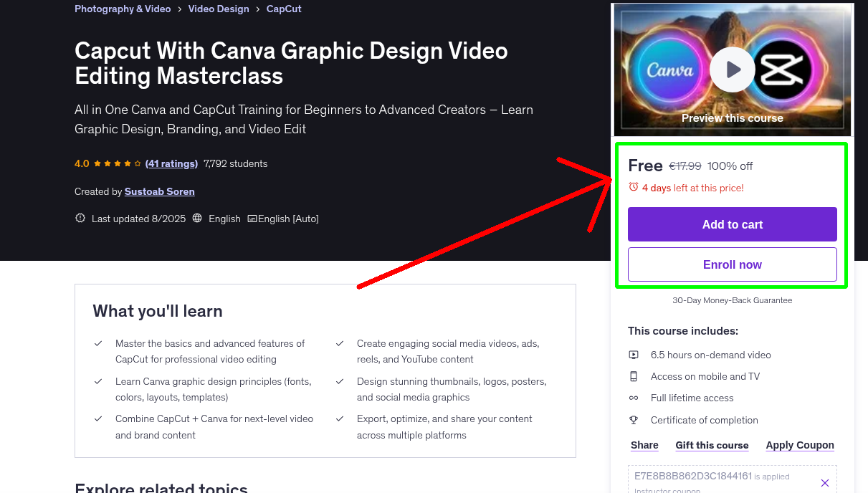Play the course preview video

pos(732,70)
